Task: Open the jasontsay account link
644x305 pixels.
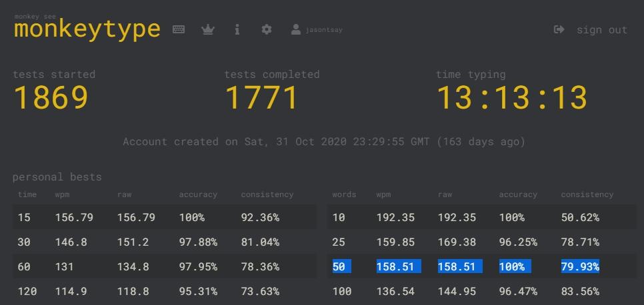Action: tap(323, 30)
